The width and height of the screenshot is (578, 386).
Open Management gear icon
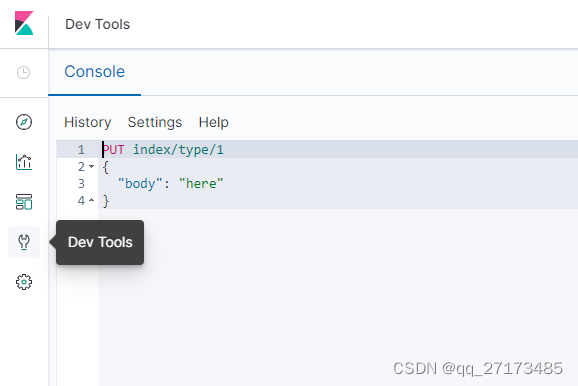pos(24,282)
